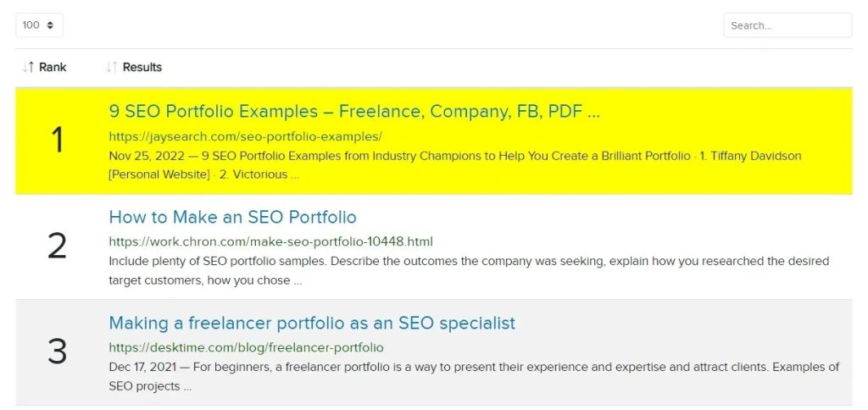Click the jaysearch.com seo-portfolio-examples URL
This screenshot has height=410, width=868.
pyautogui.click(x=245, y=136)
